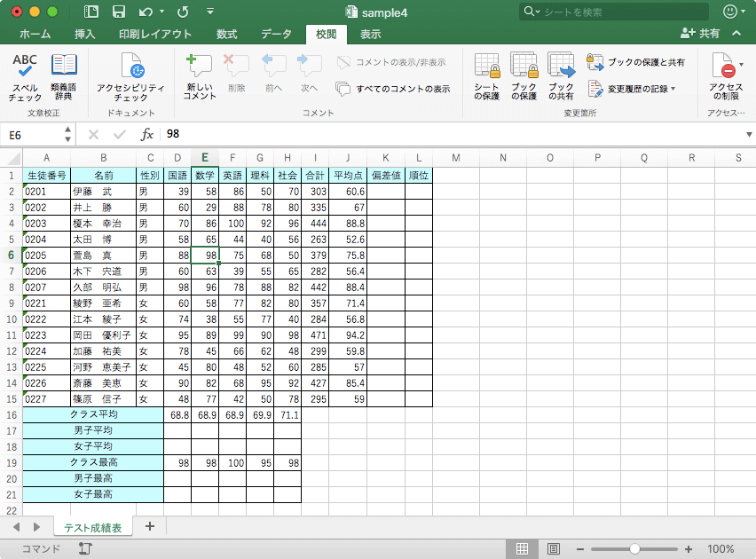Click the status bar macro record icon
The width and height of the screenshot is (756, 559).
(x=85, y=548)
